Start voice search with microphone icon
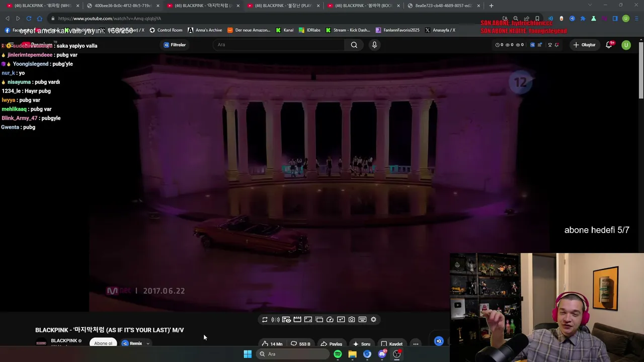Viewport: 644px width, 362px height. pos(374,45)
